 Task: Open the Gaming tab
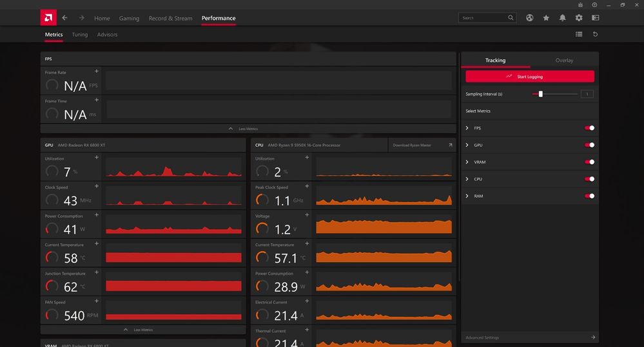coord(129,18)
